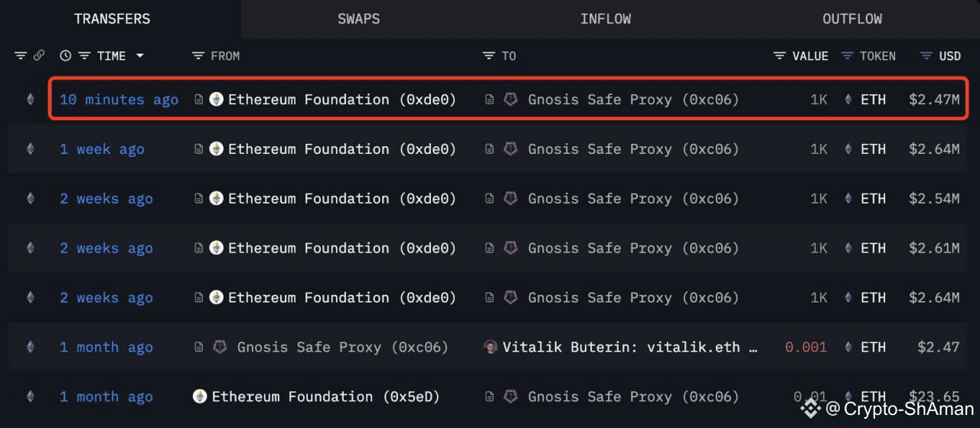This screenshot has height=428, width=980.
Task: Open the '1 week ago' transaction link
Action: pyautogui.click(x=102, y=149)
